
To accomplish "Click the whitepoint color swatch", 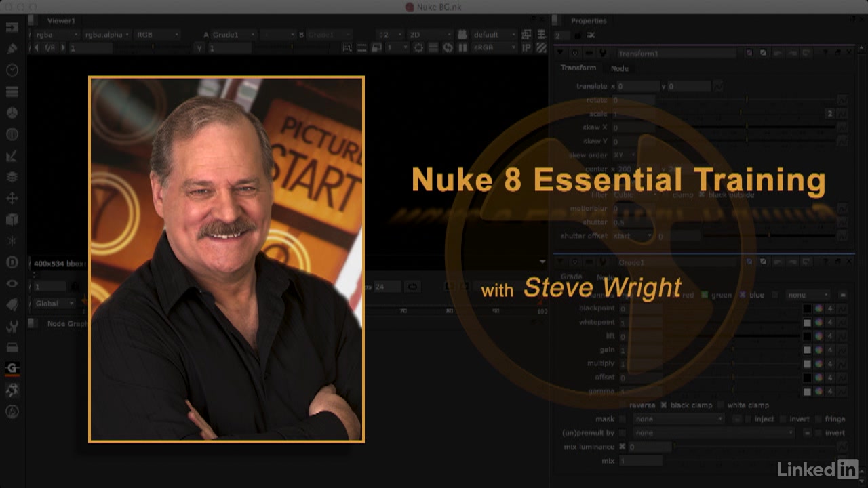I will pos(807,323).
